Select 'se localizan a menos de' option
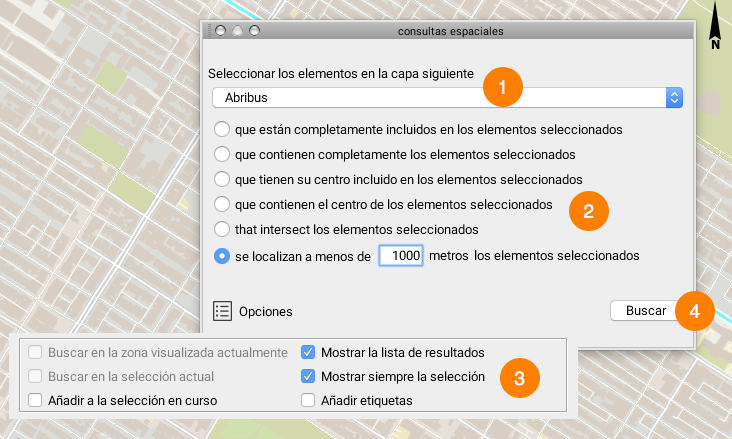 click(223, 256)
